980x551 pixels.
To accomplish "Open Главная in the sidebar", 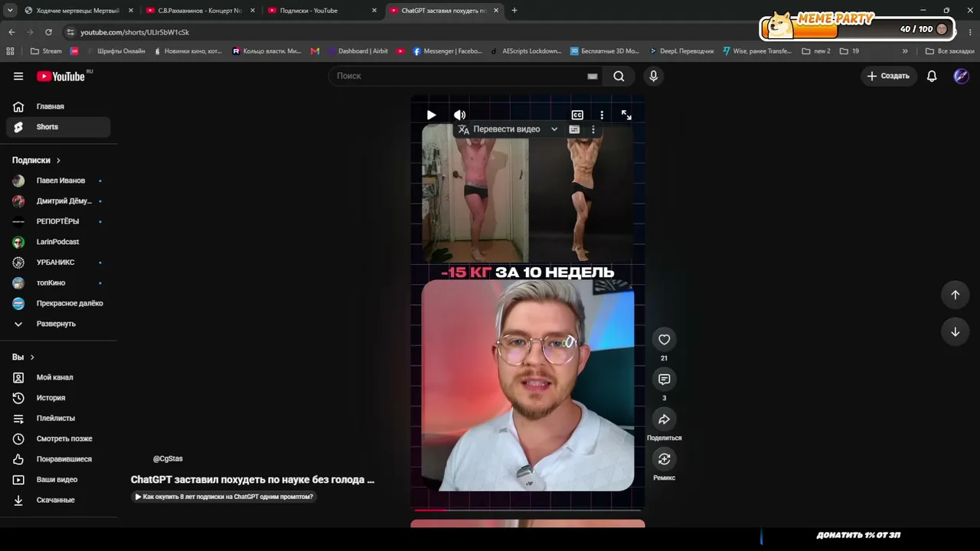I will click(58, 106).
